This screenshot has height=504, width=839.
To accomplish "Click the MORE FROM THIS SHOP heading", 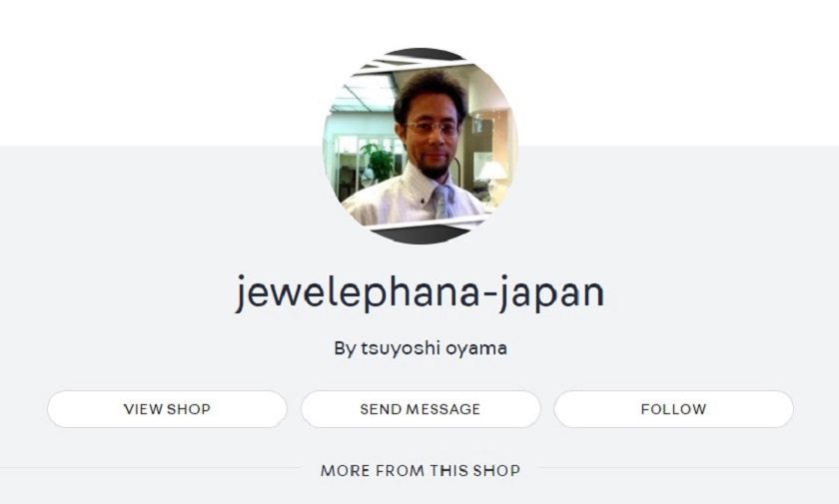I will click(420, 470).
